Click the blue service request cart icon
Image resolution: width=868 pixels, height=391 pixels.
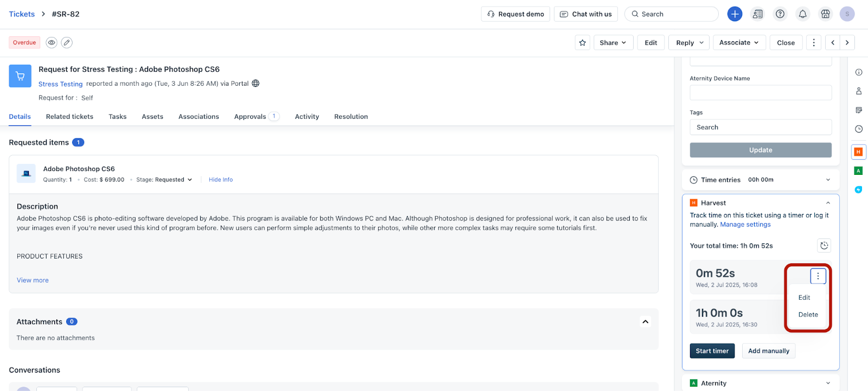(x=20, y=76)
